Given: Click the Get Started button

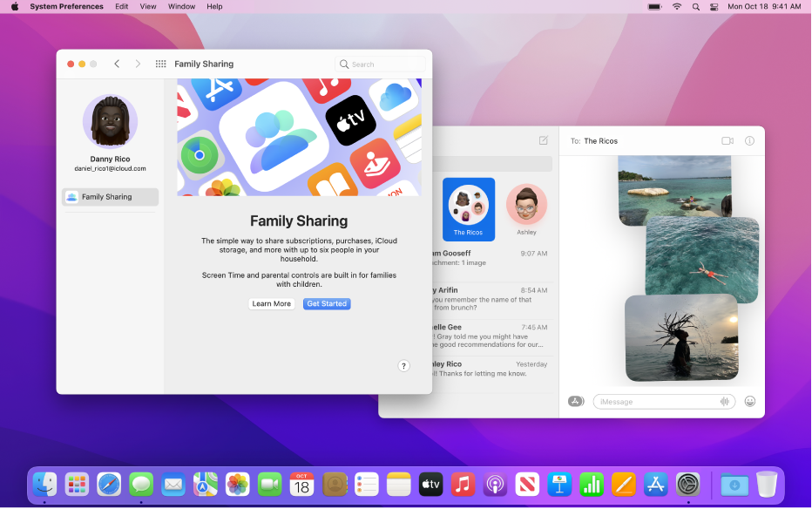Looking at the screenshot, I should [327, 303].
